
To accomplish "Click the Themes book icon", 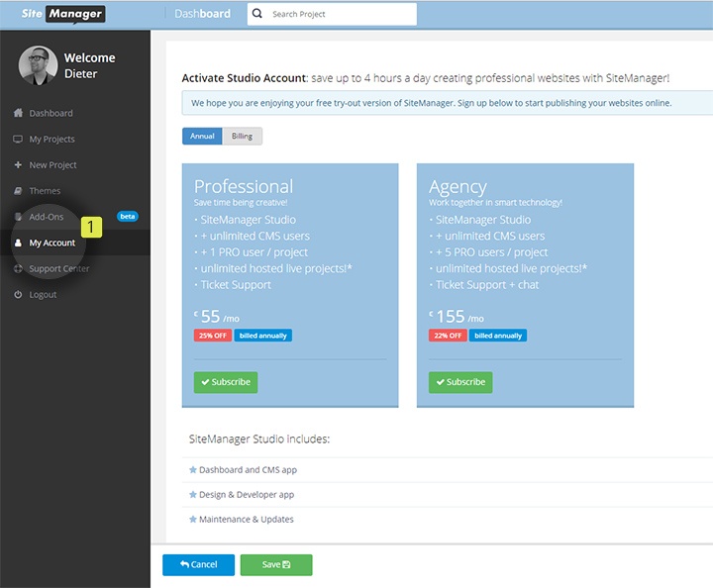I will [18, 191].
